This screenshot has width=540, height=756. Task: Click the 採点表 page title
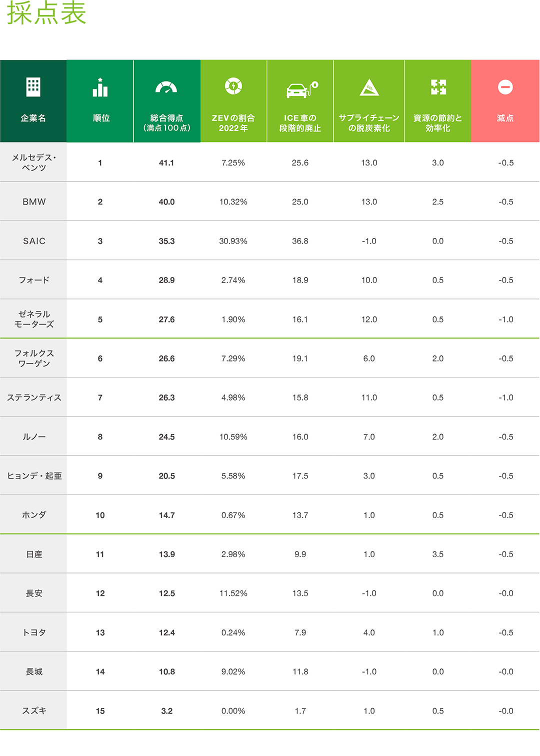[46, 12]
